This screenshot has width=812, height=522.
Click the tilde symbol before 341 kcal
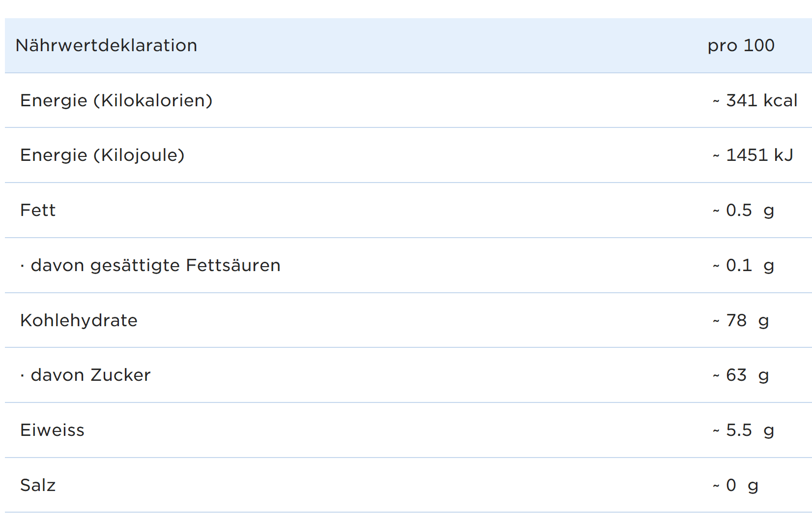[716, 101]
